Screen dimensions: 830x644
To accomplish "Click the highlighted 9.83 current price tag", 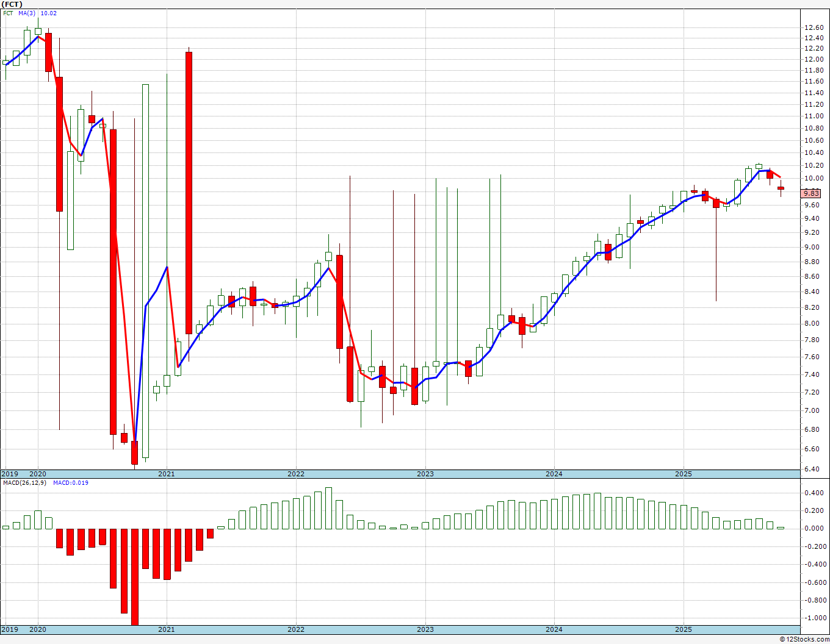I will (x=811, y=193).
